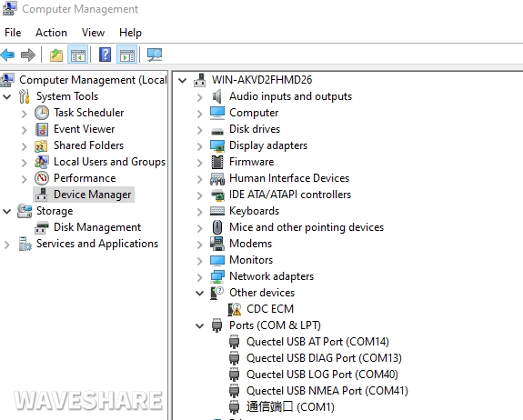Select Event Viewer in System Tools
Image resolution: width=523 pixels, height=420 pixels.
click(x=84, y=129)
